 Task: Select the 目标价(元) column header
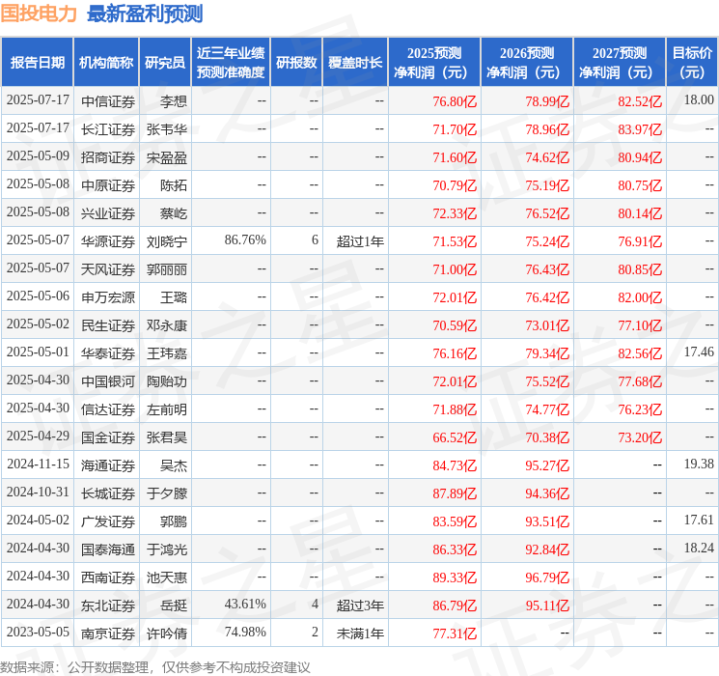[x=692, y=62]
